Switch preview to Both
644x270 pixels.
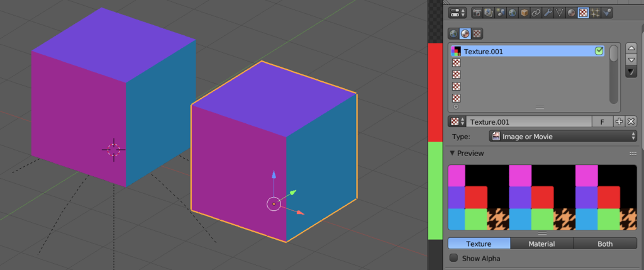[x=605, y=244]
